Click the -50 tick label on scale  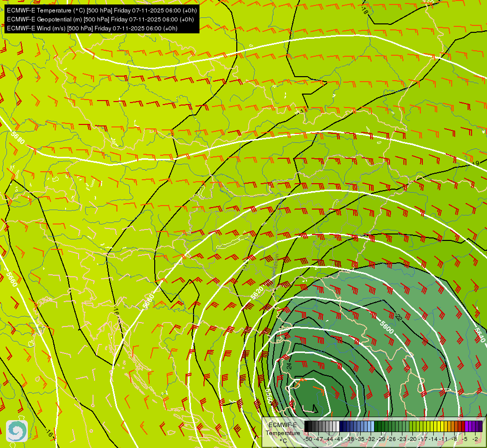[x=308, y=439]
